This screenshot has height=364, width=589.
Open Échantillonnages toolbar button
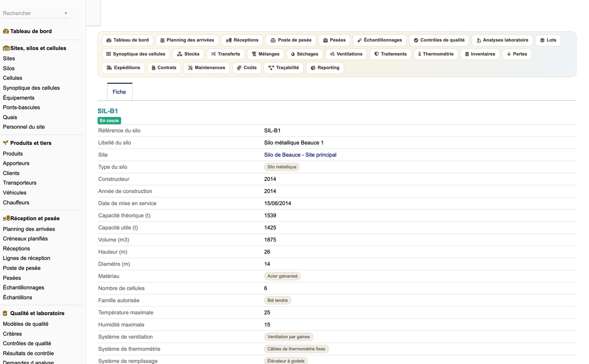pos(379,40)
